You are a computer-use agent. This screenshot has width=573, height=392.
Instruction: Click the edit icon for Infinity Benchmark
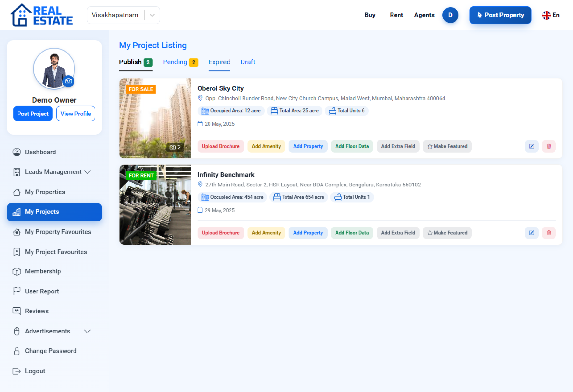tap(531, 233)
